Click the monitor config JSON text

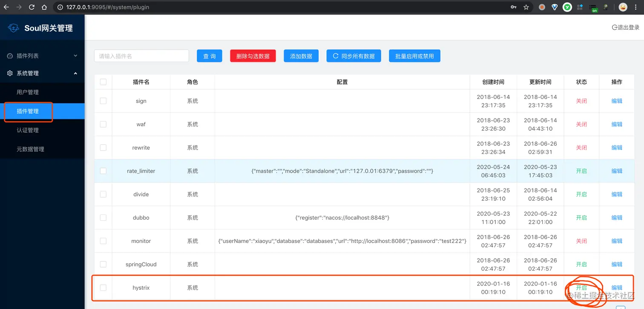coord(342,241)
